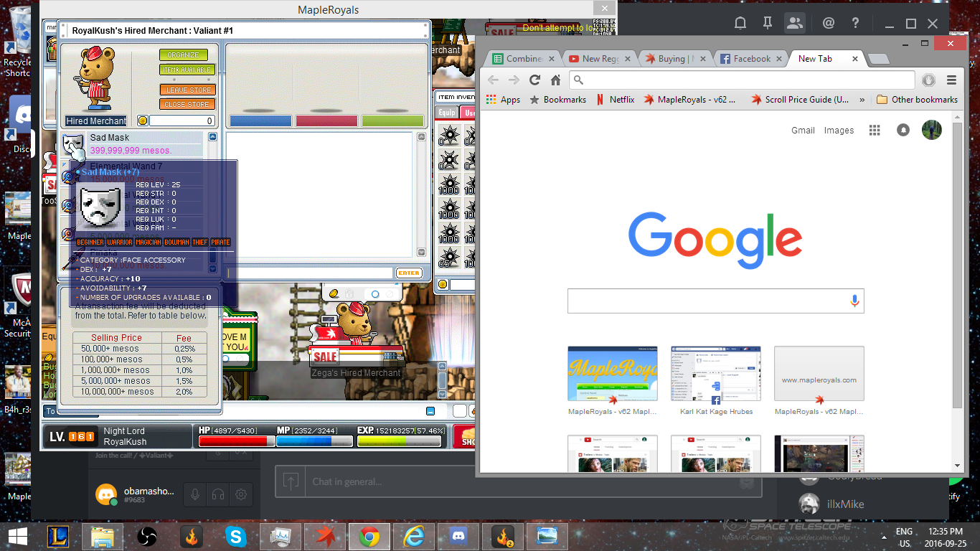Click Discord upload file arrow button

point(290,481)
